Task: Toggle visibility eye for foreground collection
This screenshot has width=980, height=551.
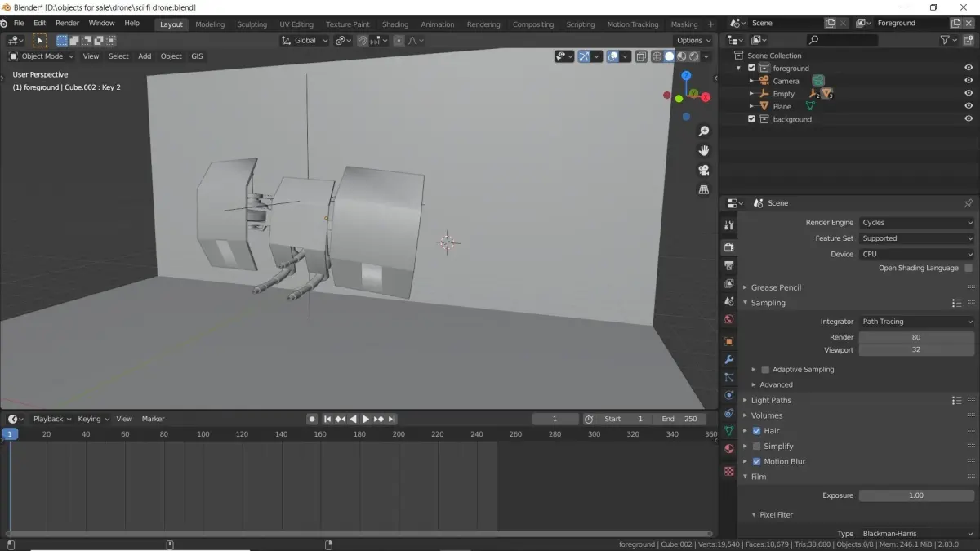Action: (x=969, y=69)
